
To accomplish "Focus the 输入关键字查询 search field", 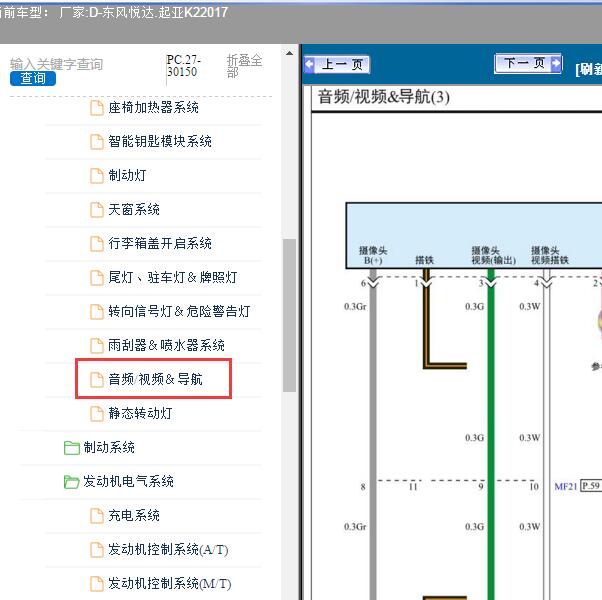I will (x=56, y=64).
